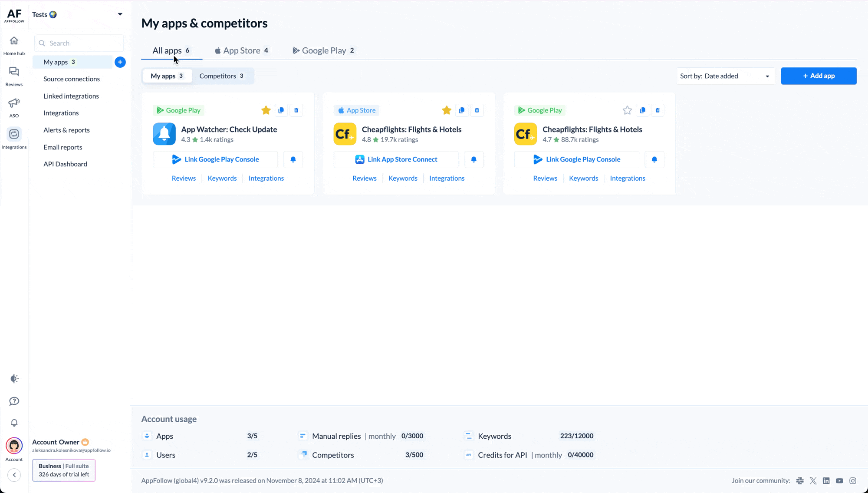The image size is (868, 493).
Task: Open the YouTube community icon
Action: click(839, 480)
